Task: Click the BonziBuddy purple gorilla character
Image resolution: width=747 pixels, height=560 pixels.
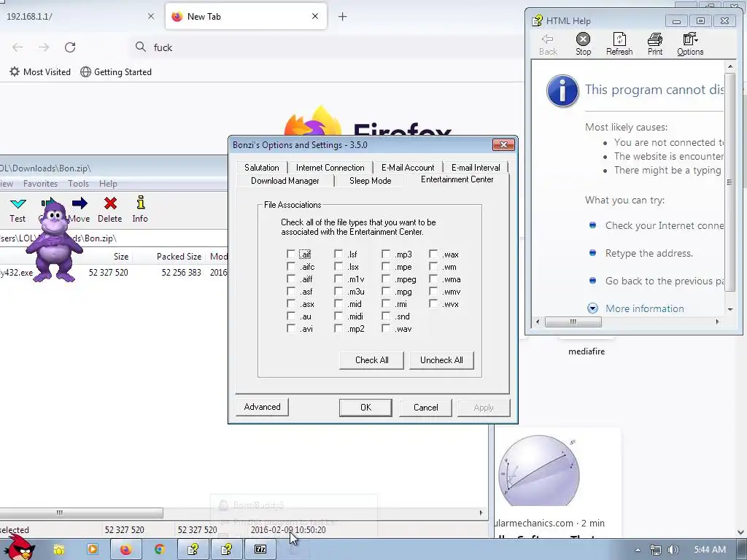Action: click(x=53, y=242)
